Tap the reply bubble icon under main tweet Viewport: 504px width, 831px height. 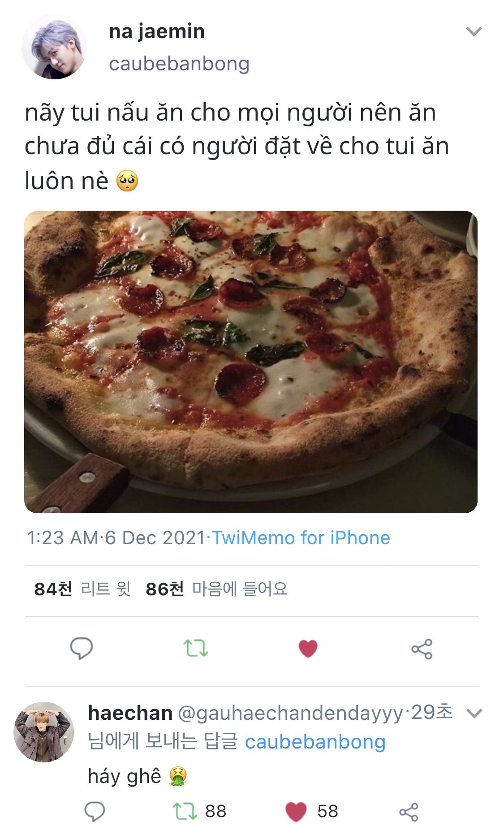click(81, 648)
